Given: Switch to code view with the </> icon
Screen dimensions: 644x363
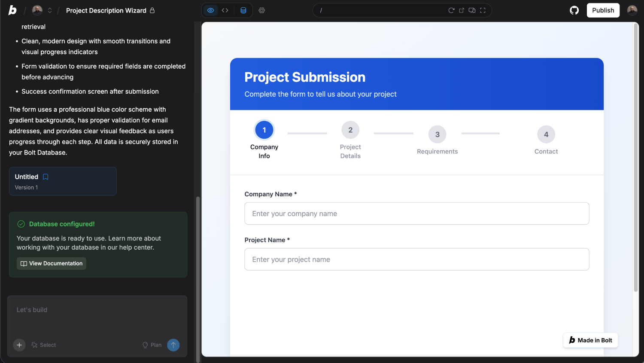Looking at the screenshot, I should [x=225, y=10].
